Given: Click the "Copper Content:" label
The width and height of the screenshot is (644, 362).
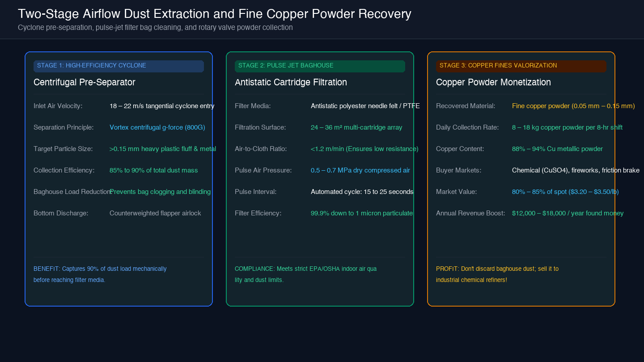Looking at the screenshot, I should pyautogui.click(x=460, y=149).
